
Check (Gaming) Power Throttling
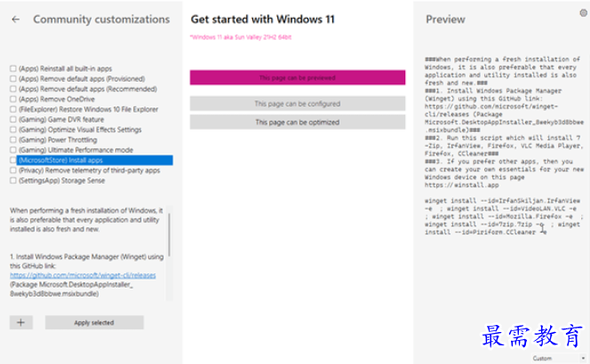click(13, 139)
